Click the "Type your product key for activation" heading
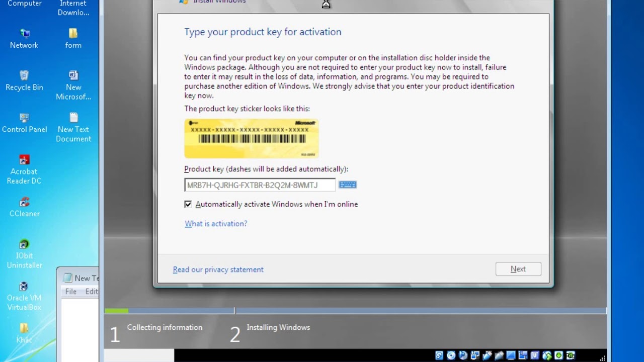644x362 pixels. click(263, 32)
